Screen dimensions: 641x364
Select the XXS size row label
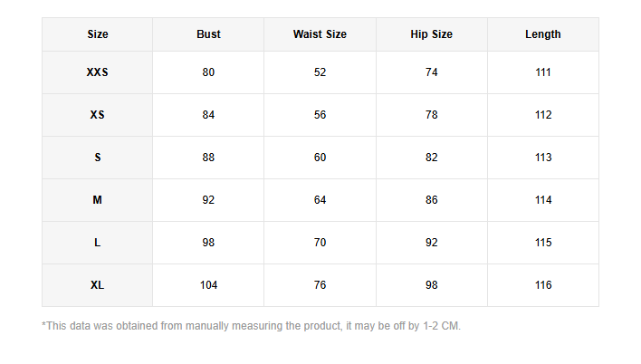98,72
